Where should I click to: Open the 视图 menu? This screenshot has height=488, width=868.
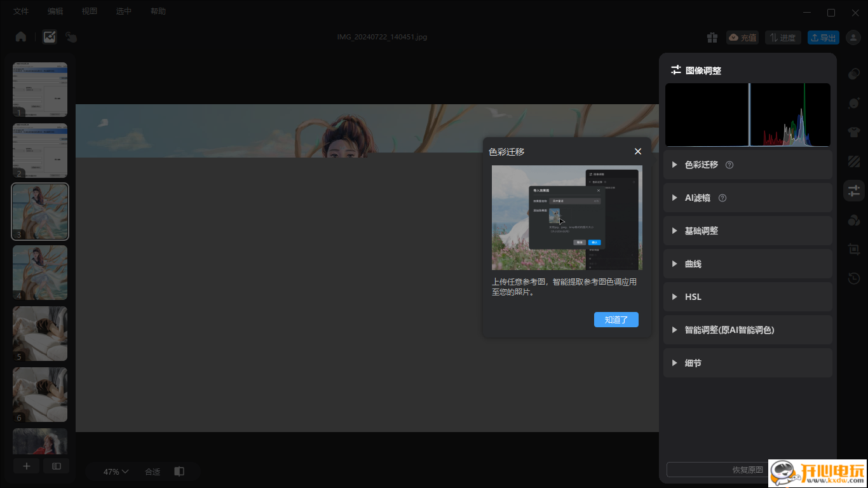point(89,11)
